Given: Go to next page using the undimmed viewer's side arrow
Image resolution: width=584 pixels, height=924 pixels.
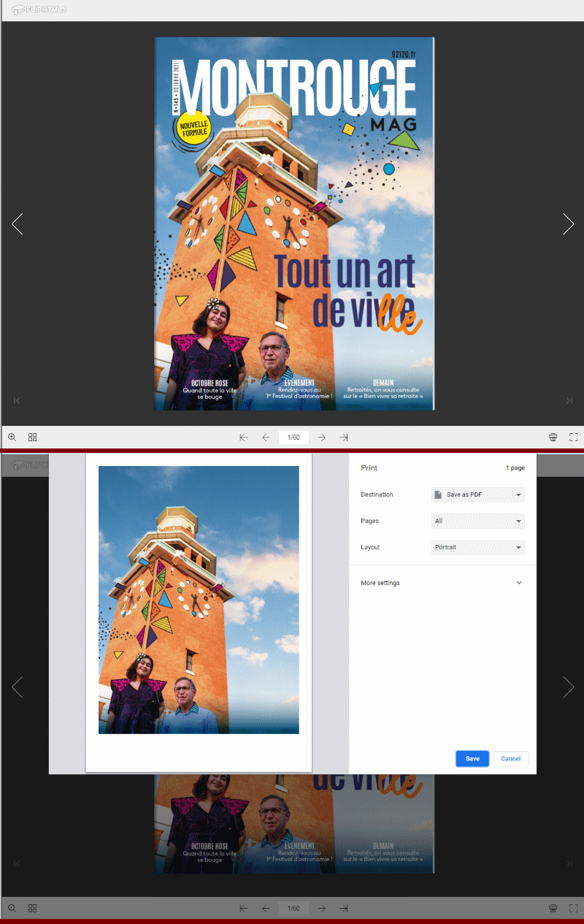Looking at the screenshot, I should point(569,224).
